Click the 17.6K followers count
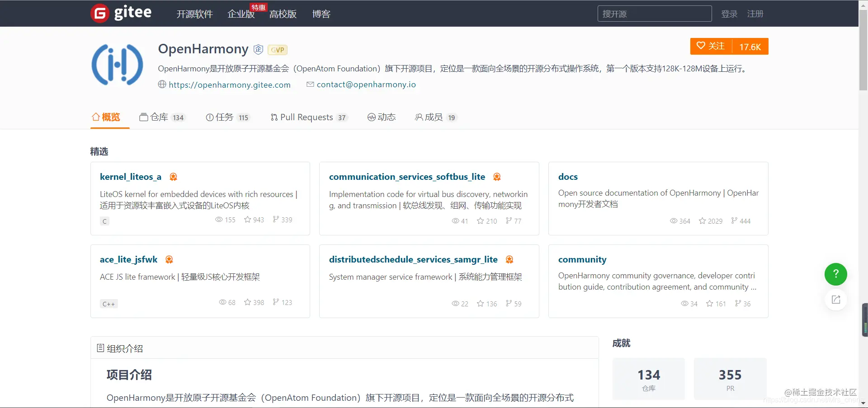The width and height of the screenshot is (868, 408). [750, 47]
